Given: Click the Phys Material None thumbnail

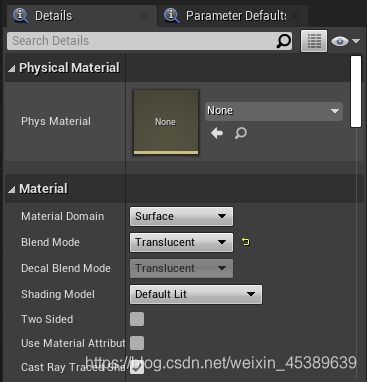Looking at the screenshot, I should pyautogui.click(x=166, y=122).
